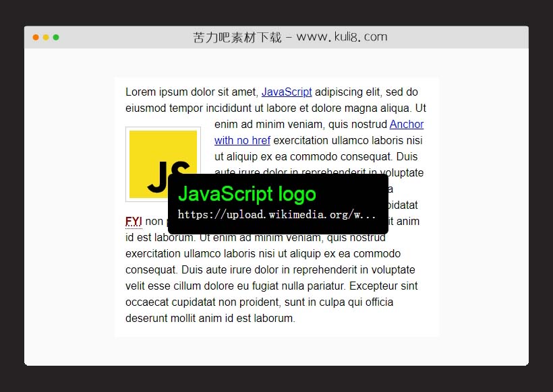
Task: Click the green traffic-light dot
Action: click(57, 38)
